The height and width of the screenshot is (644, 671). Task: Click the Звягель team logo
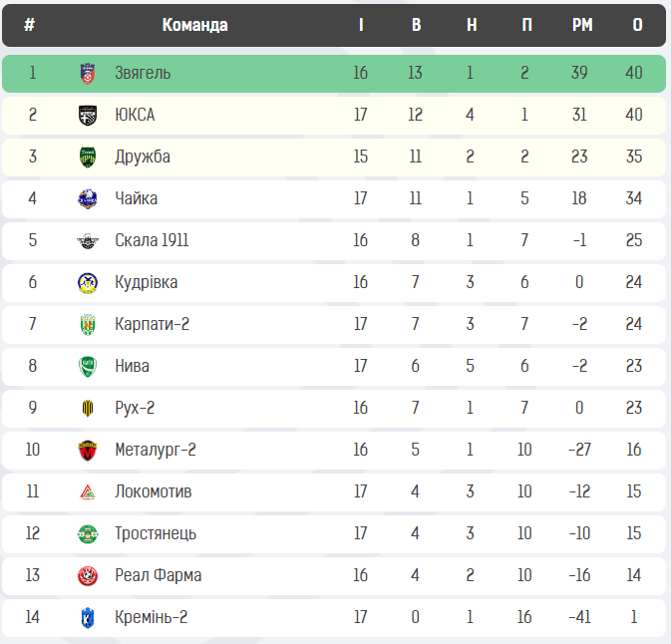[x=88, y=73]
